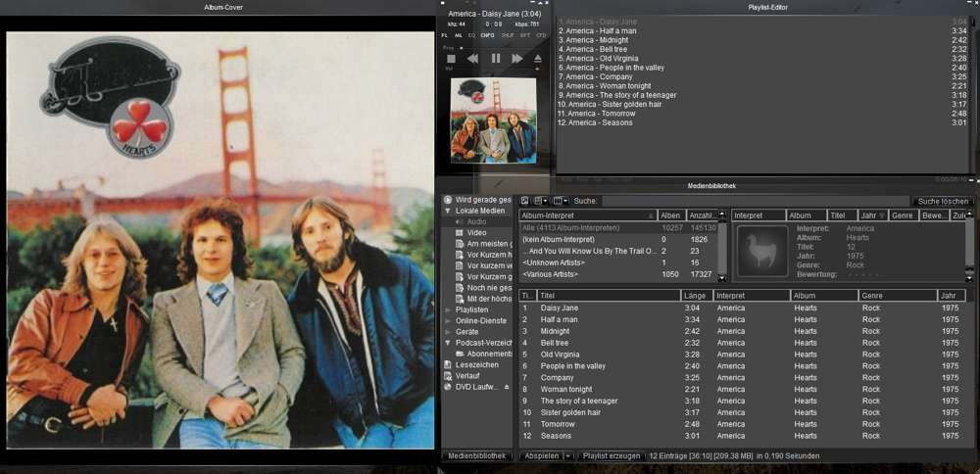Open the Abspielen dropdown arrow

pyautogui.click(x=568, y=456)
